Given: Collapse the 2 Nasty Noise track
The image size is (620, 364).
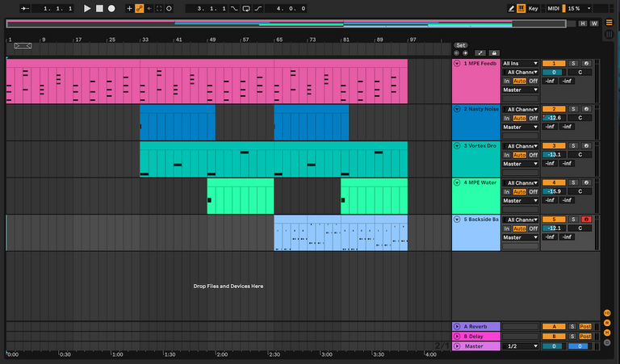Looking at the screenshot, I should tap(457, 109).
